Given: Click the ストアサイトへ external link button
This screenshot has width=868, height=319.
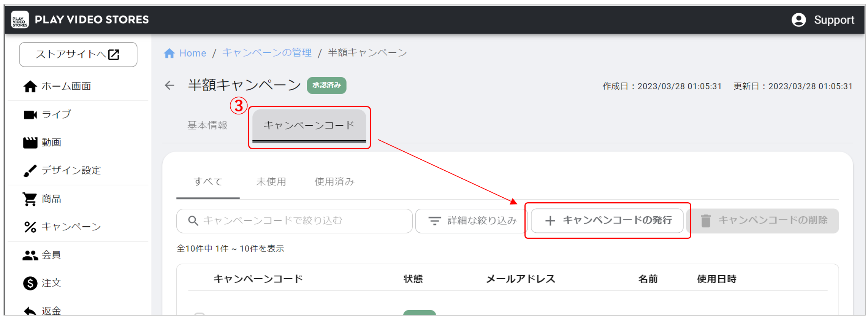Looking at the screenshot, I should pos(78,54).
